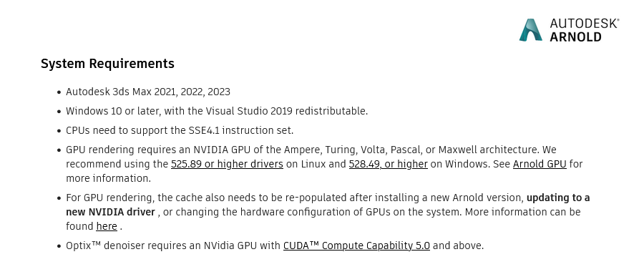644x277 pixels.
Task: Click the AUTODESK ARNOLD wordmark text
Action: pos(584,30)
